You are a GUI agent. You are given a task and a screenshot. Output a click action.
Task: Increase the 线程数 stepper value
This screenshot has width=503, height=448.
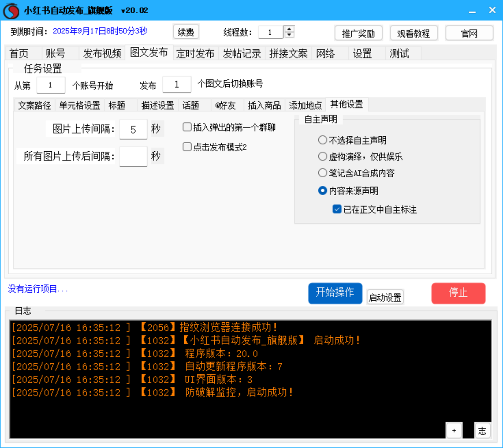290,29
